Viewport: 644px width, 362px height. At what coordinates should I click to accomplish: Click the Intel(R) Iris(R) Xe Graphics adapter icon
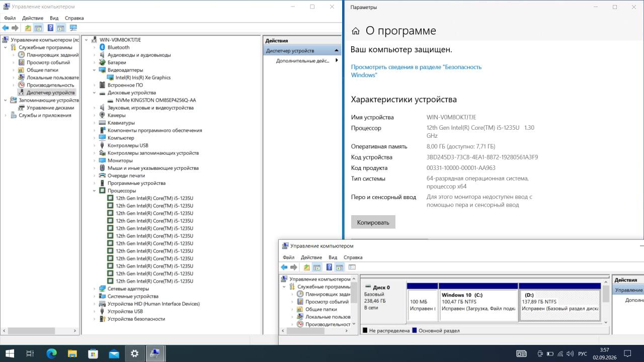click(110, 77)
